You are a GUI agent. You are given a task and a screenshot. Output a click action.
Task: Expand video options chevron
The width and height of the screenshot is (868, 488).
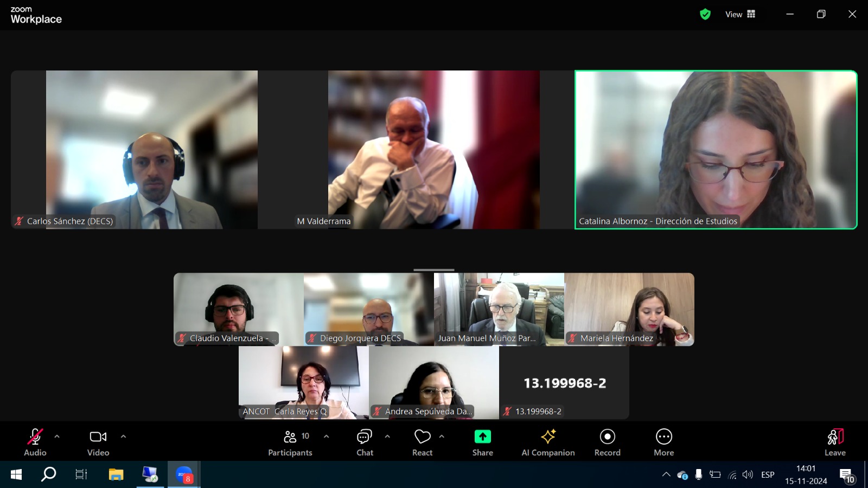(x=123, y=436)
